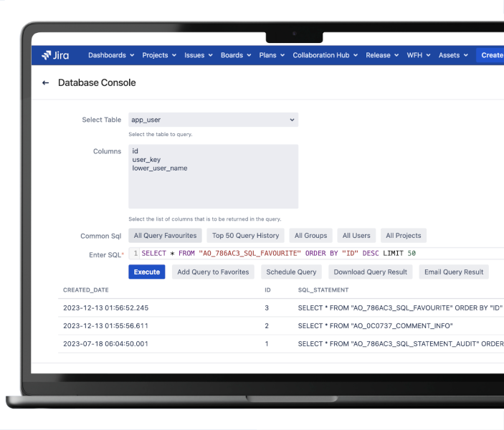Load the Top 50 Query History
This screenshot has width=504, height=430.
245,235
